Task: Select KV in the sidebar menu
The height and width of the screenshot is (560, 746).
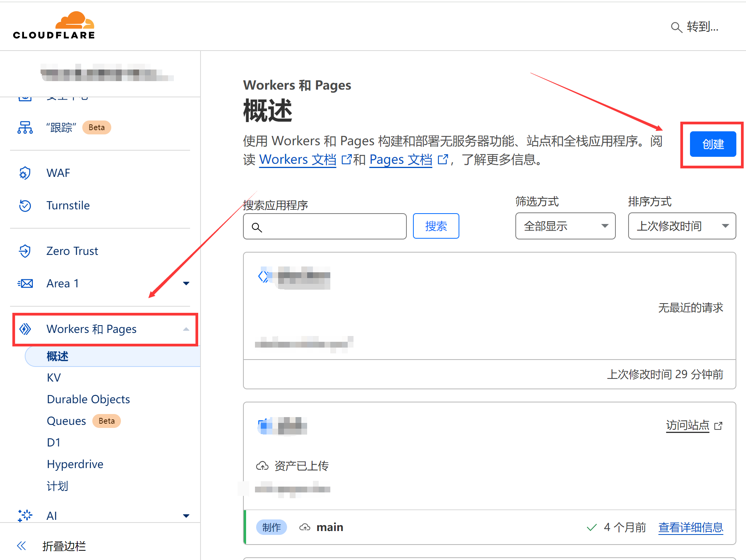Action: pyautogui.click(x=54, y=377)
